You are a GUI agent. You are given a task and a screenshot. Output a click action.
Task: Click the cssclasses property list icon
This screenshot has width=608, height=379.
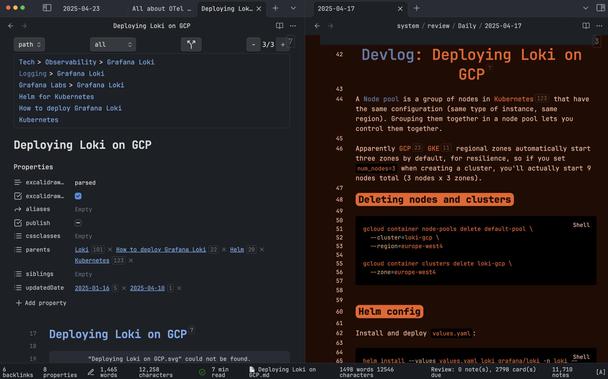18,236
